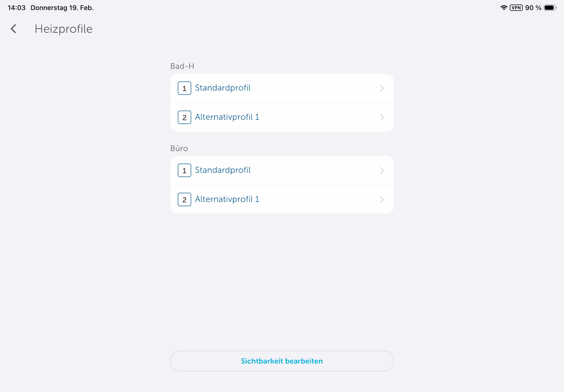Click the Bad-H section heading

tap(182, 66)
